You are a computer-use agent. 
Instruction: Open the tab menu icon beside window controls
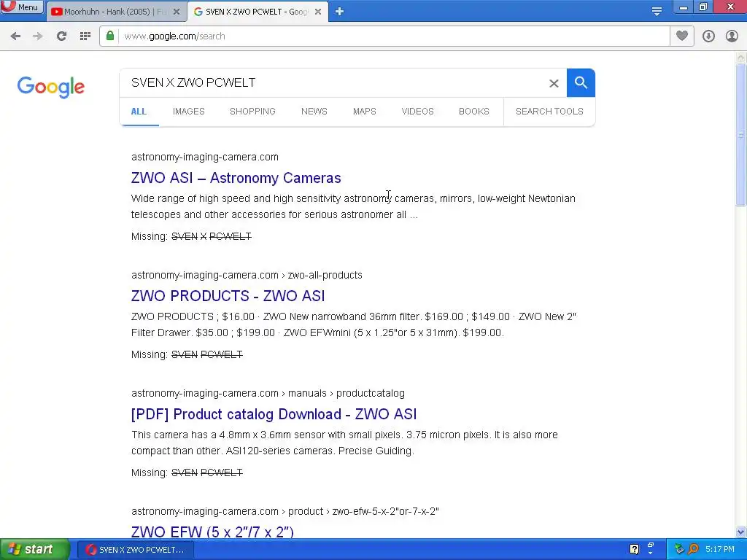pyautogui.click(x=657, y=12)
